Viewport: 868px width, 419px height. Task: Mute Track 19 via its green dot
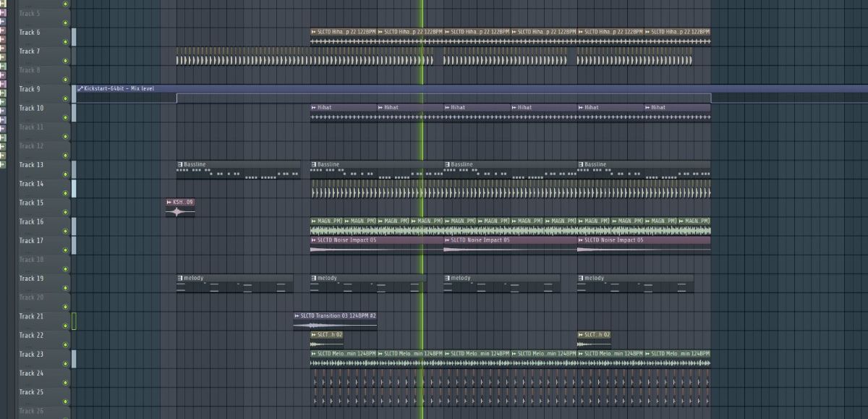(x=65, y=288)
